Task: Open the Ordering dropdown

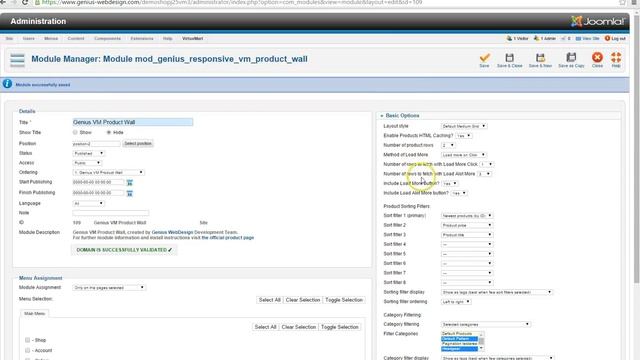Action: pos(108,173)
